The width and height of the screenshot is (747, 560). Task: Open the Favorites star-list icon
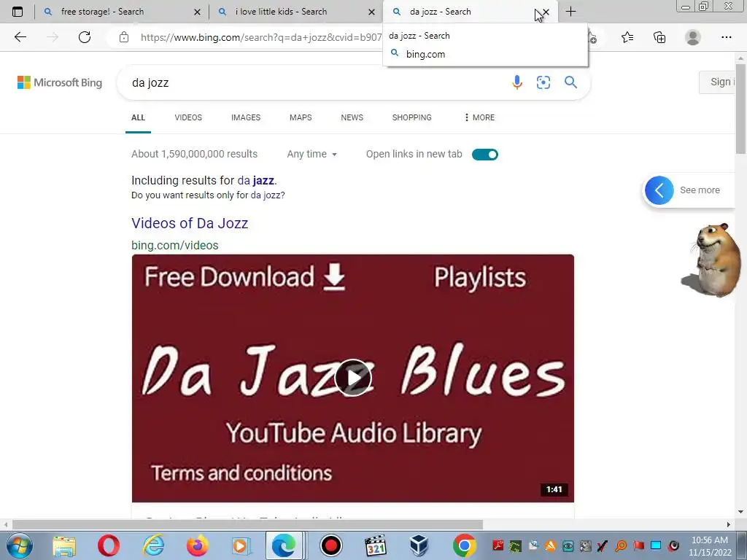(x=627, y=37)
